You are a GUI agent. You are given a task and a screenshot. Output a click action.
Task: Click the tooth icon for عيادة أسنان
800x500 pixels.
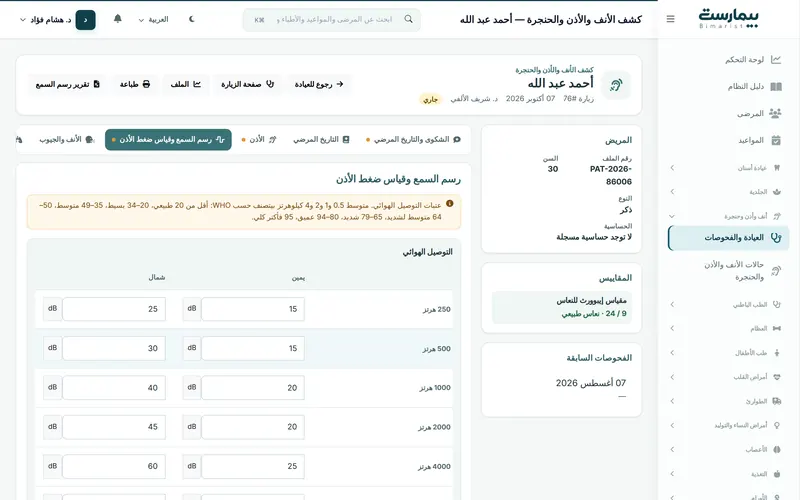point(777,167)
